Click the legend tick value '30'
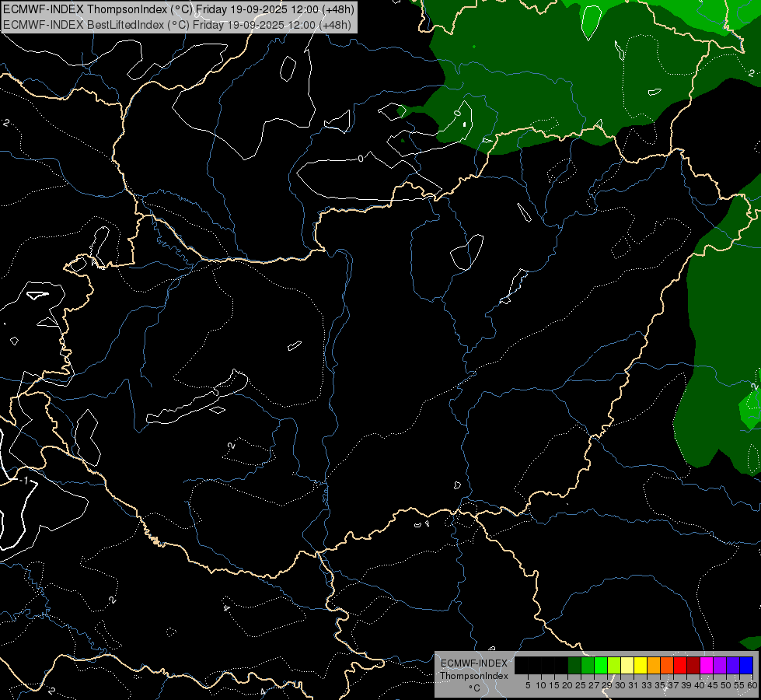The height and width of the screenshot is (700, 761). click(x=620, y=685)
